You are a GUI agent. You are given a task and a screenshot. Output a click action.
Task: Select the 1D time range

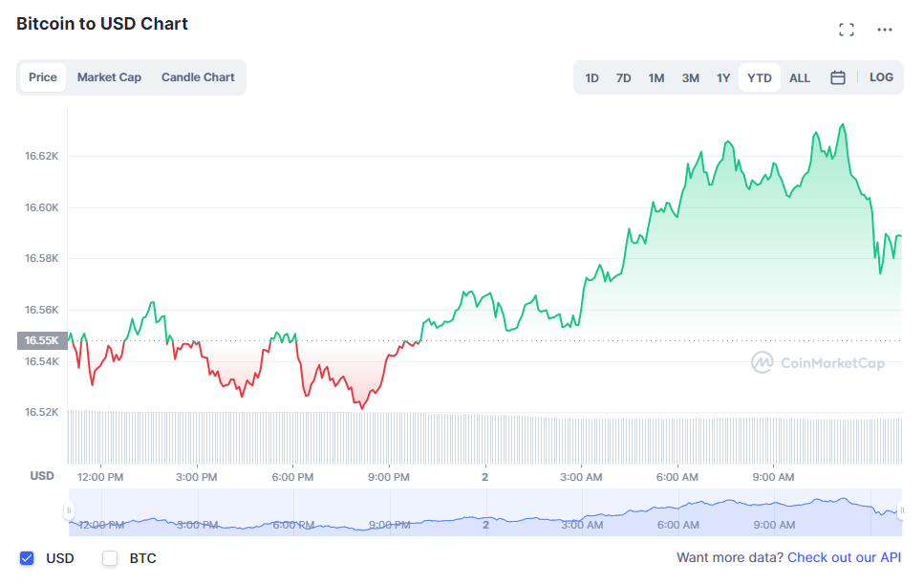pos(591,77)
